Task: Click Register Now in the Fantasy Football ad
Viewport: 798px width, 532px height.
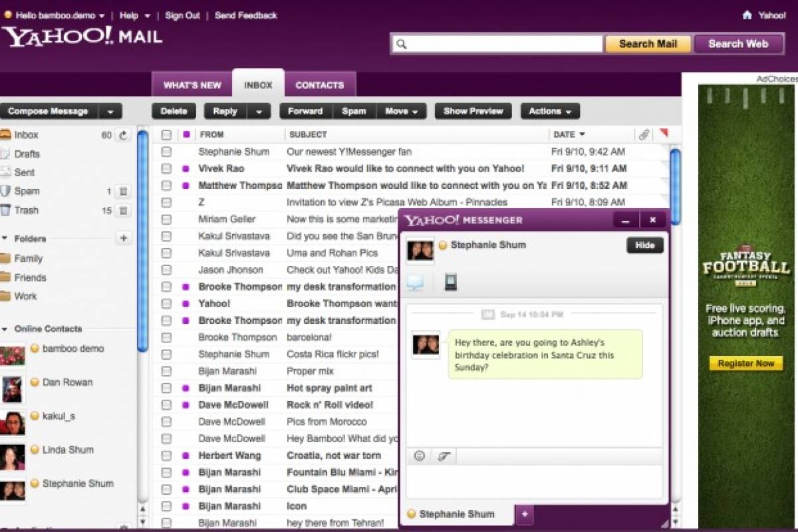Action: 745,364
